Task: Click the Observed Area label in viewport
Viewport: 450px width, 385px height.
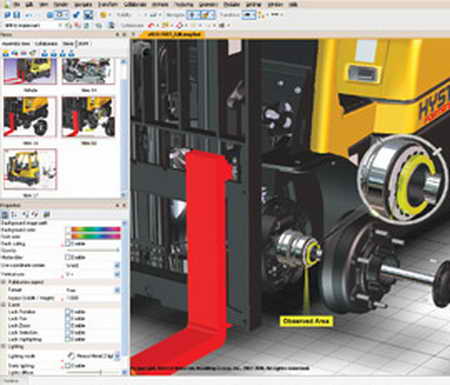Action: click(x=306, y=321)
